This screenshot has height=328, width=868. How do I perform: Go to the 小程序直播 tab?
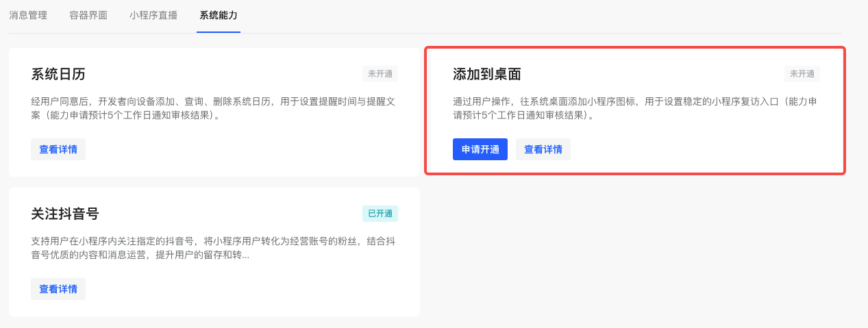tap(153, 15)
